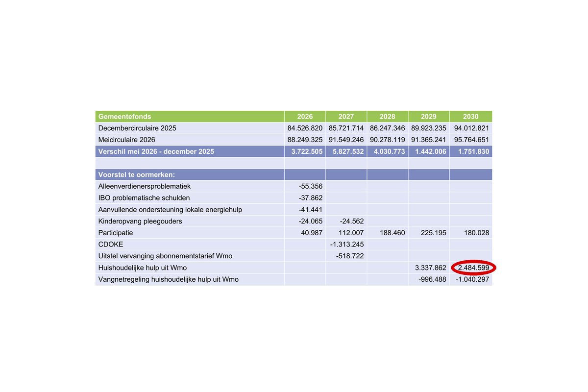The height and width of the screenshot is (392, 588).
Task: Click the value -24.065
Action: click(x=311, y=221)
